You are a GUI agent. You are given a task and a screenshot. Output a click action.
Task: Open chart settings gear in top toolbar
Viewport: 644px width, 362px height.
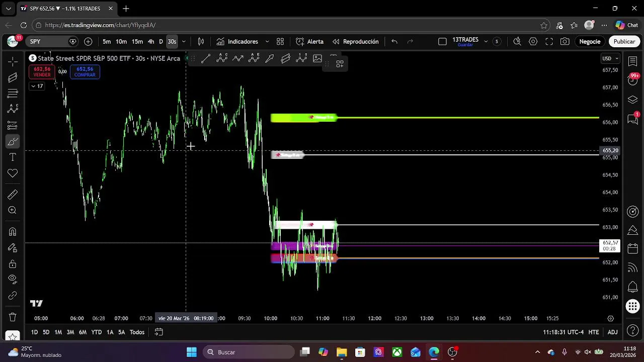point(533,42)
